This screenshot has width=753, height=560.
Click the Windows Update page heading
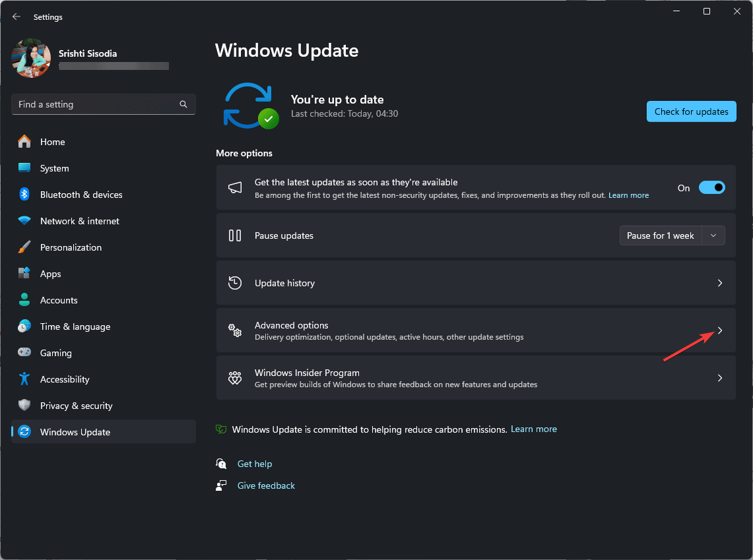pos(286,51)
